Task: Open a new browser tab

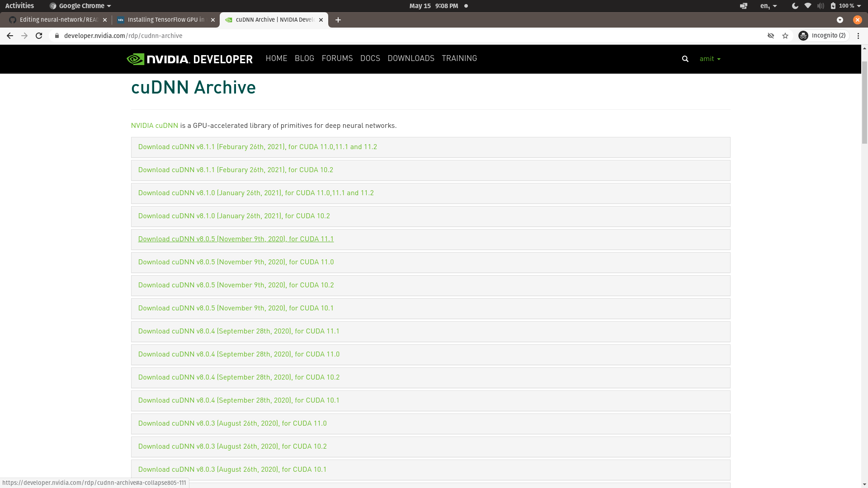Action: 338,20
